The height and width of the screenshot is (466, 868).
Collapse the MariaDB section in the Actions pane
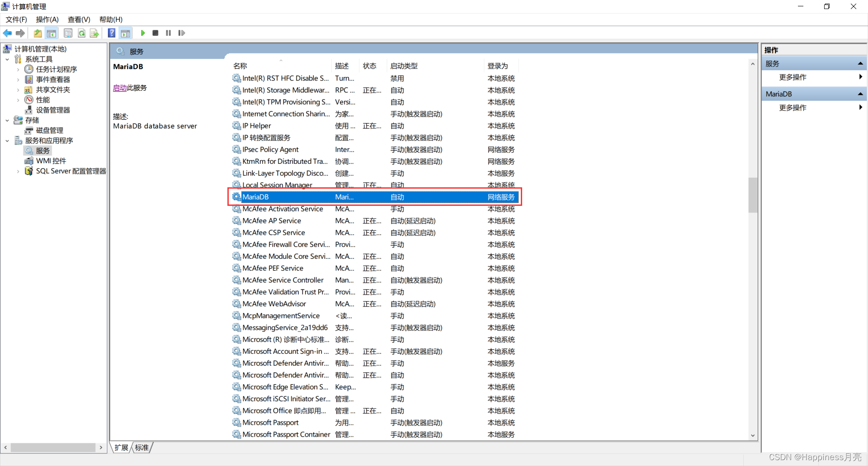(x=860, y=94)
